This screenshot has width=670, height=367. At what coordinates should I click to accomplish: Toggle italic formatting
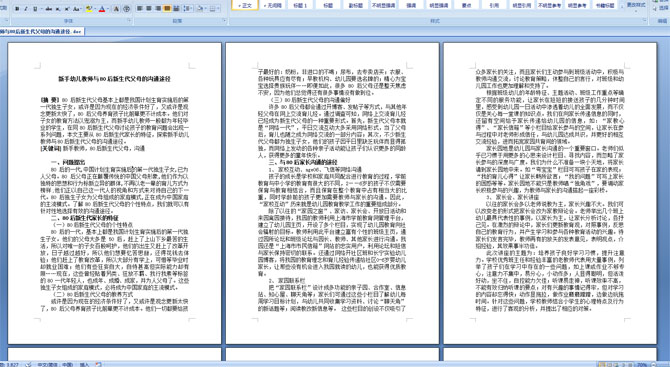26,9
